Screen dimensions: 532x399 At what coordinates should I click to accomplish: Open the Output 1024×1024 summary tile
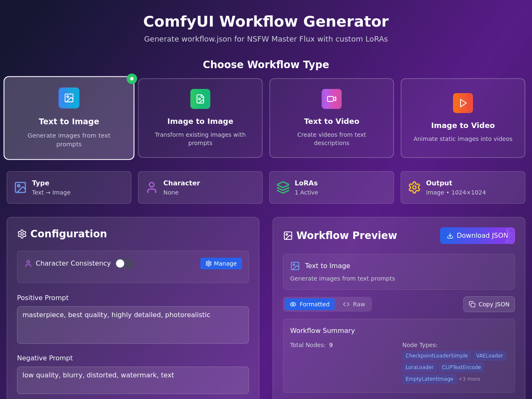coord(463,187)
